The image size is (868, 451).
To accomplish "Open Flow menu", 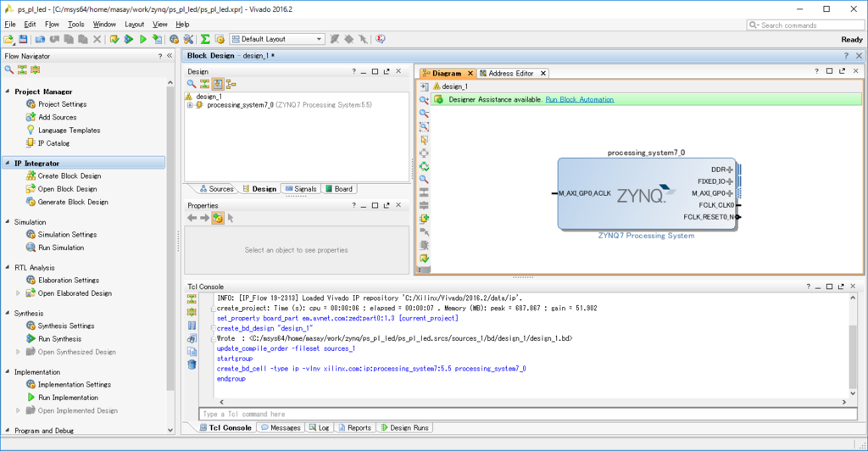I will pyautogui.click(x=52, y=25).
